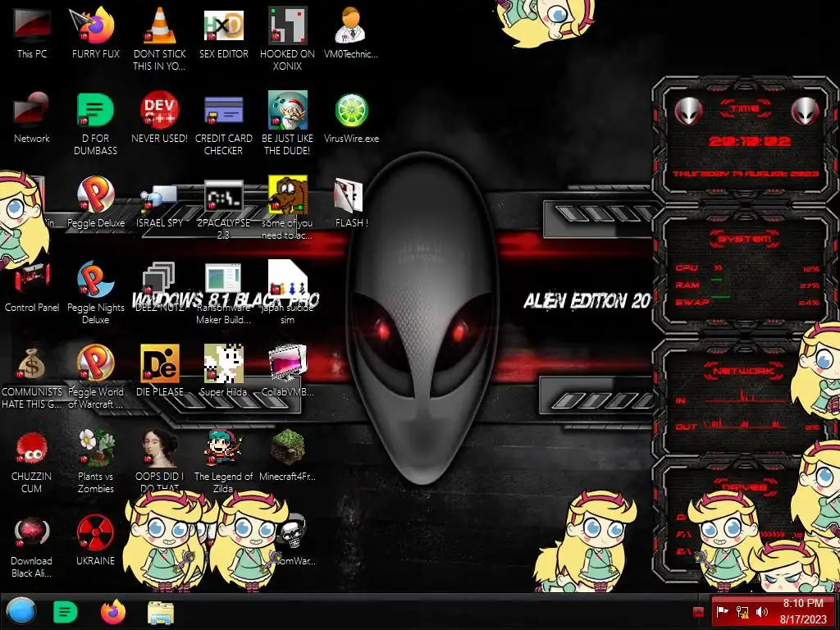
Task: Open the 2PACALYPSE 2.3 console icon
Action: pyautogui.click(x=223, y=196)
